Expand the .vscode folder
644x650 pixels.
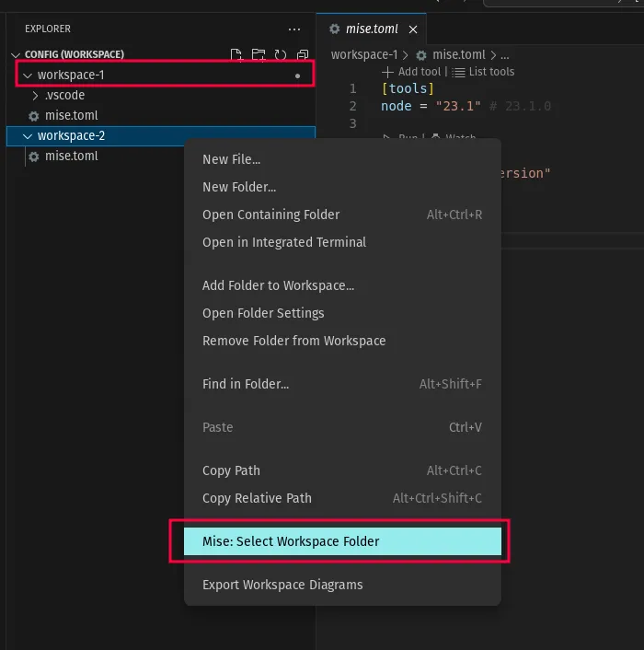[36, 96]
